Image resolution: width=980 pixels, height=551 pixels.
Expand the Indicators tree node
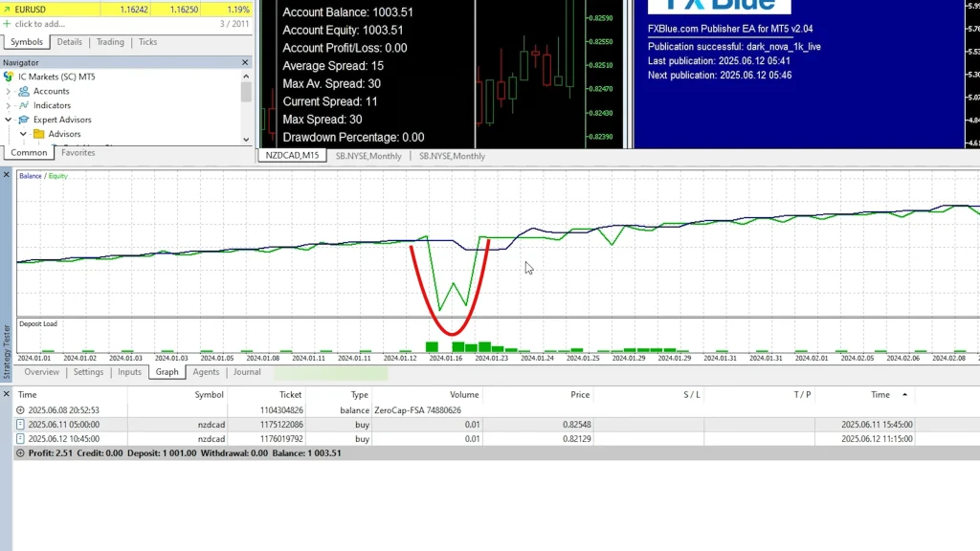tap(9, 105)
